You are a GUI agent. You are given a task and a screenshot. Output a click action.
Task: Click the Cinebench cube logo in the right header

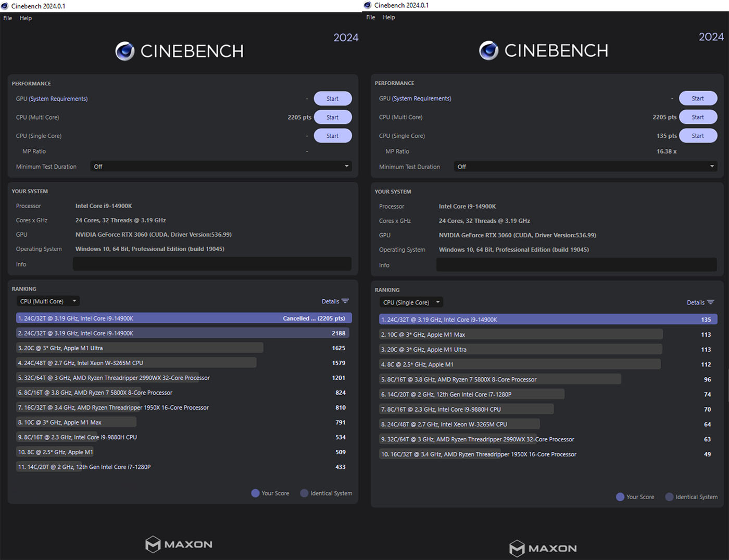489,50
